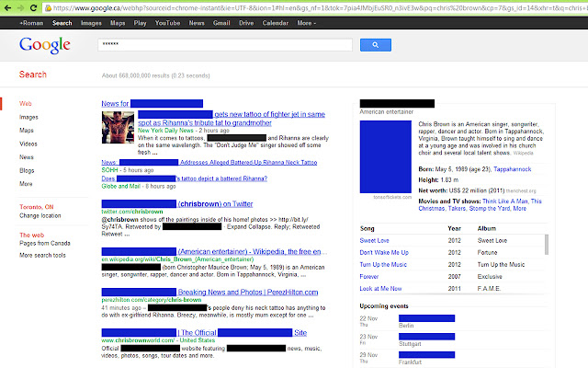
Task: Open the 29 Nov Frankfurt event
Action: pyautogui.click(x=426, y=355)
